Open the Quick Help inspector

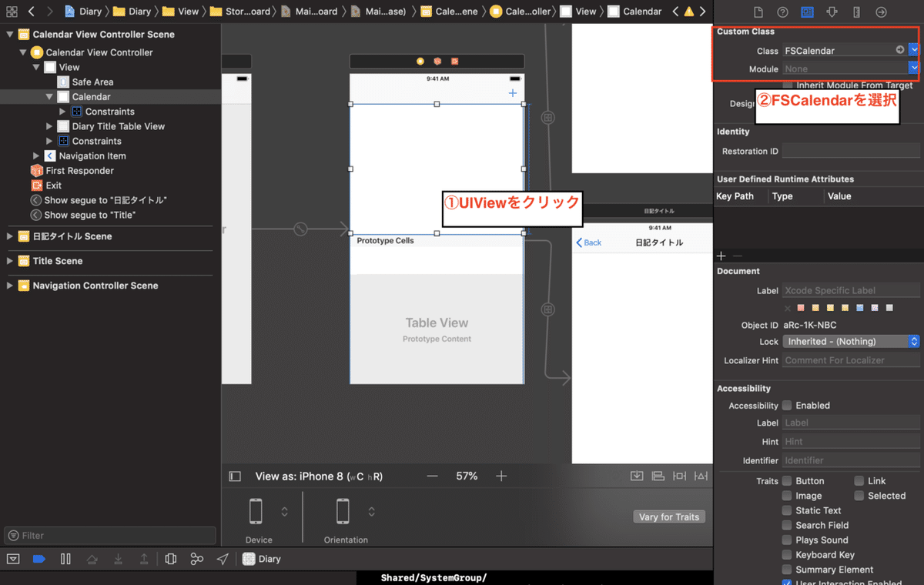tap(782, 12)
